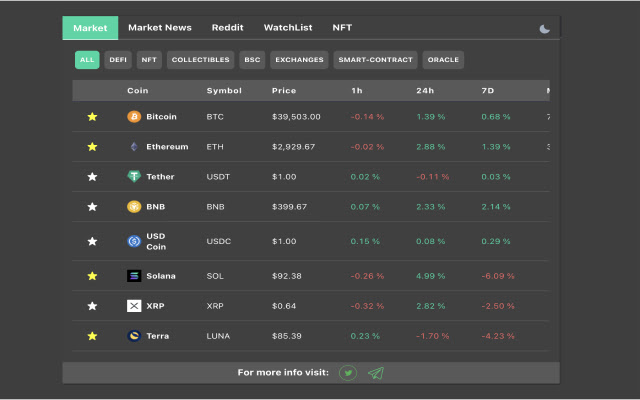Toggle the Bitcoin watchlist star

[92, 117]
